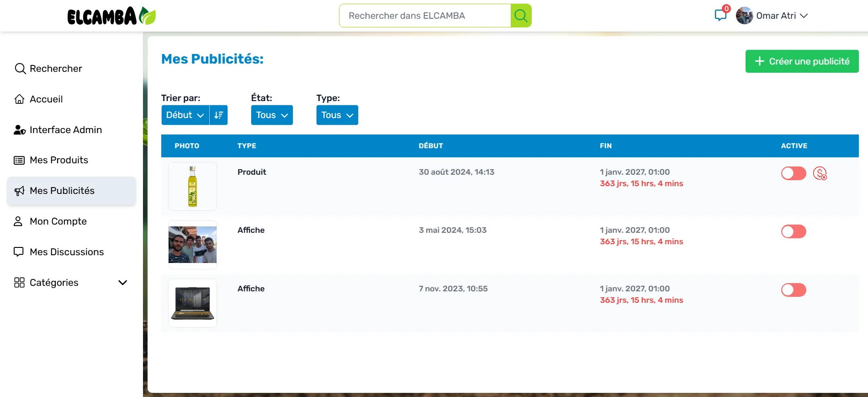
Task: Click Créer une publicité button
Action: tap(802, 61)
